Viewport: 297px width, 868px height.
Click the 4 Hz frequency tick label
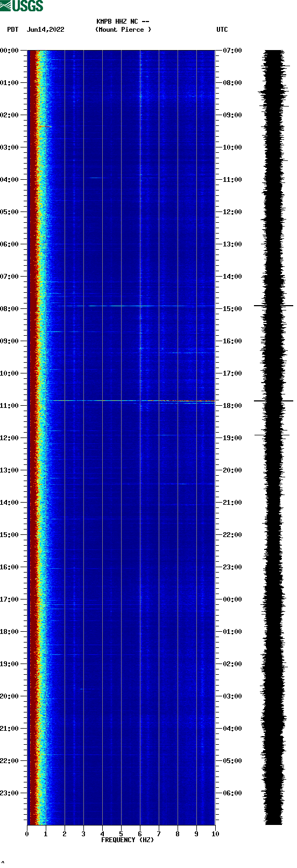102,834
